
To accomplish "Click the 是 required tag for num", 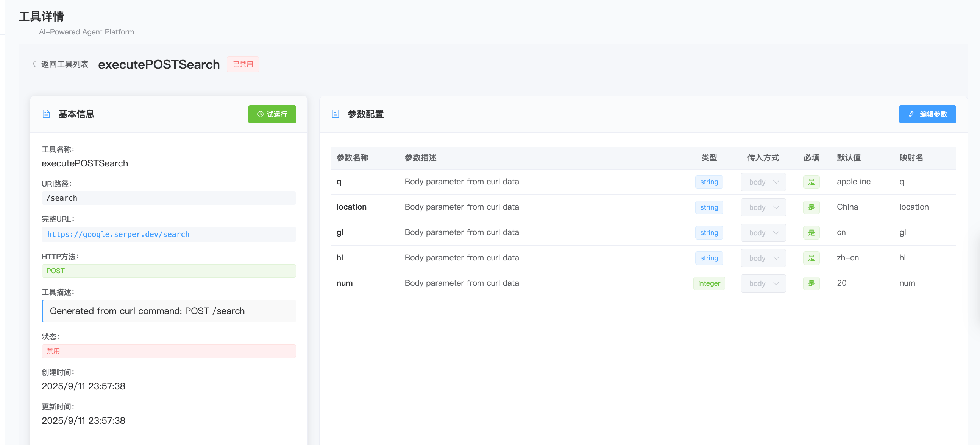I will pyautogui.click(x=811, y=283).
